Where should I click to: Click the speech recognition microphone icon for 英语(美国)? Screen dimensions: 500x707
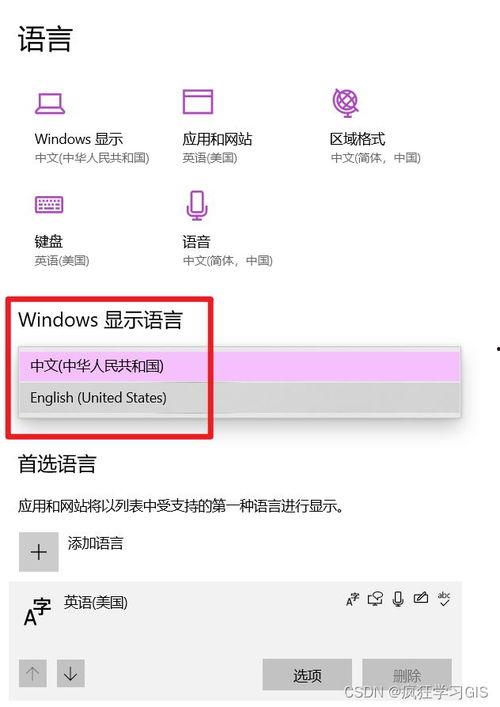[398, 599]
